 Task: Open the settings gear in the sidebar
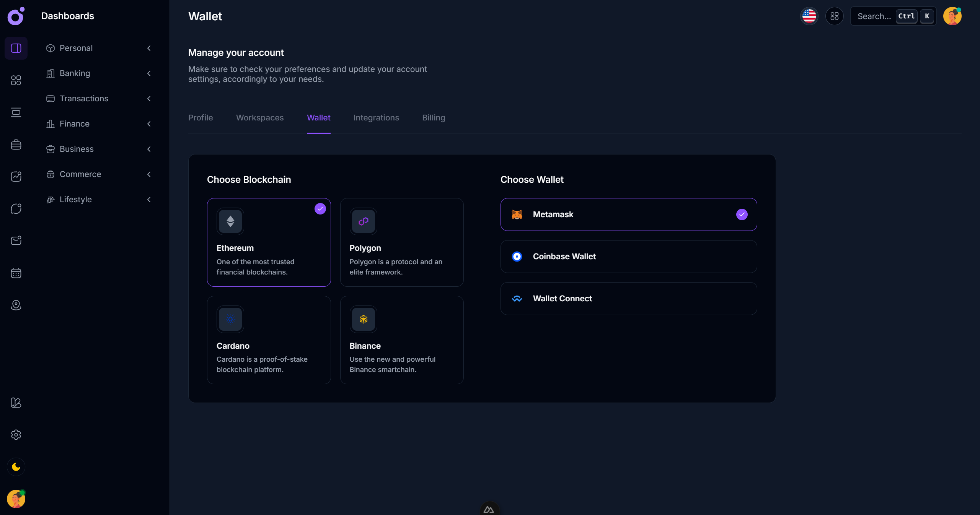point(16,435)
